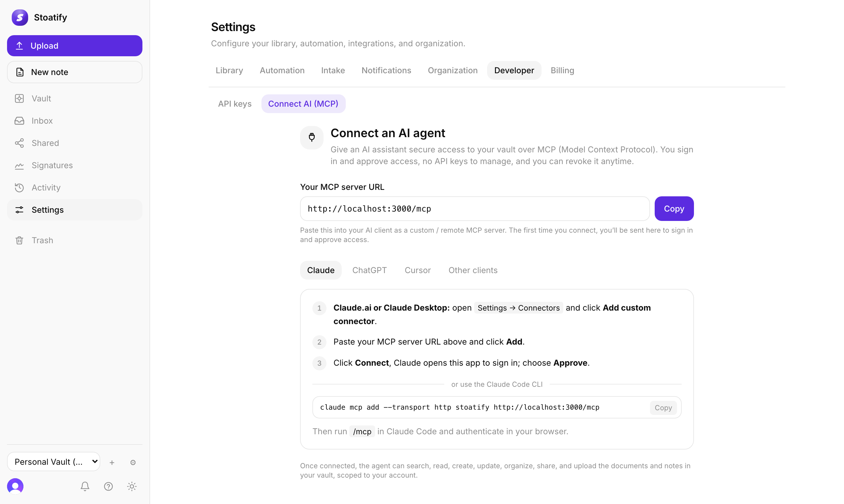Image resolution: width=844 pixels, height=504 pixels.
Task: Click the Stoatify brand name
Action: tap(50, 17)
